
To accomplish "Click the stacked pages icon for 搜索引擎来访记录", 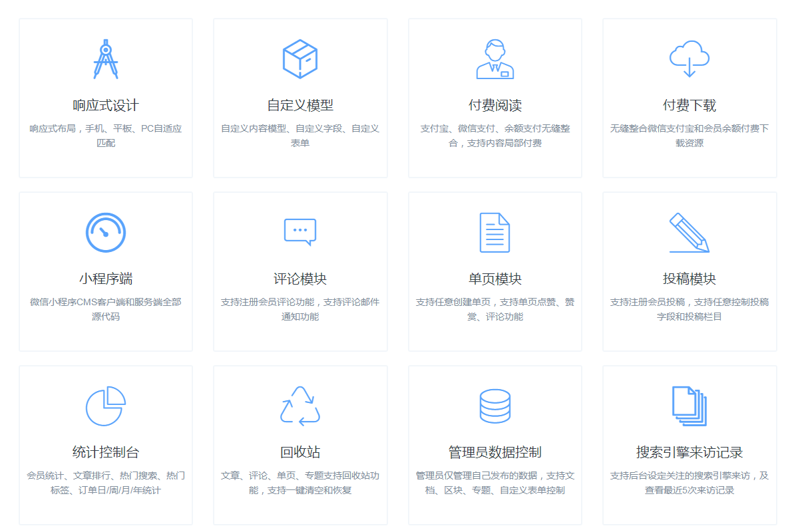I will coord(690,406).
